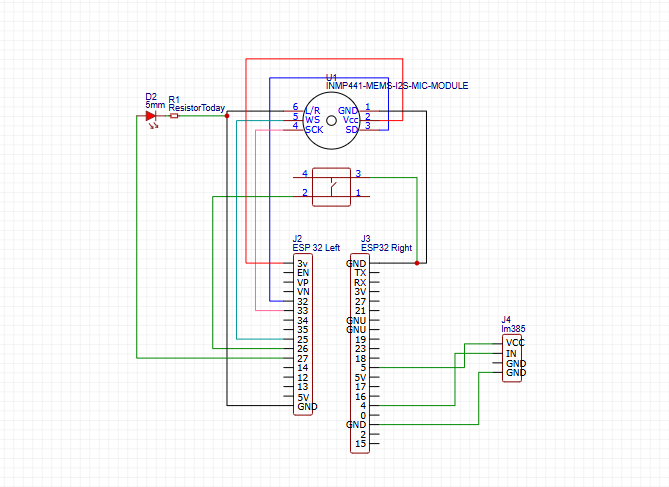669x487 pixels.
Task: Click the junction dot on J3 top GND wire
Action: pos(417,263)
